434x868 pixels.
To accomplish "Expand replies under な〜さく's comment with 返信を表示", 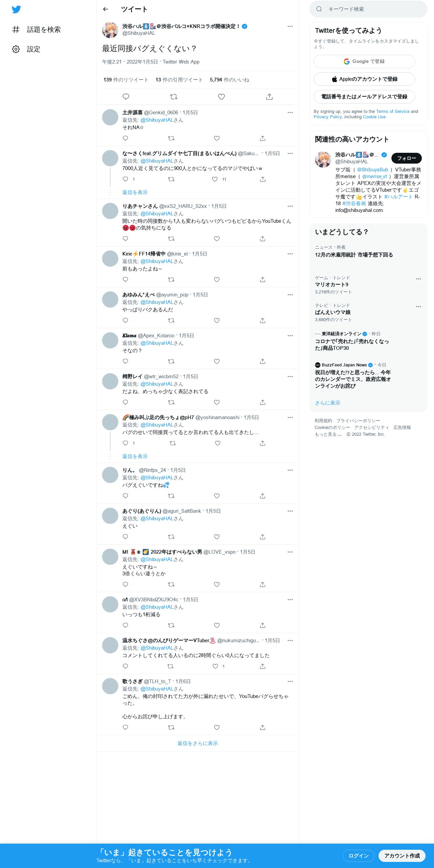I will (135, 192).
